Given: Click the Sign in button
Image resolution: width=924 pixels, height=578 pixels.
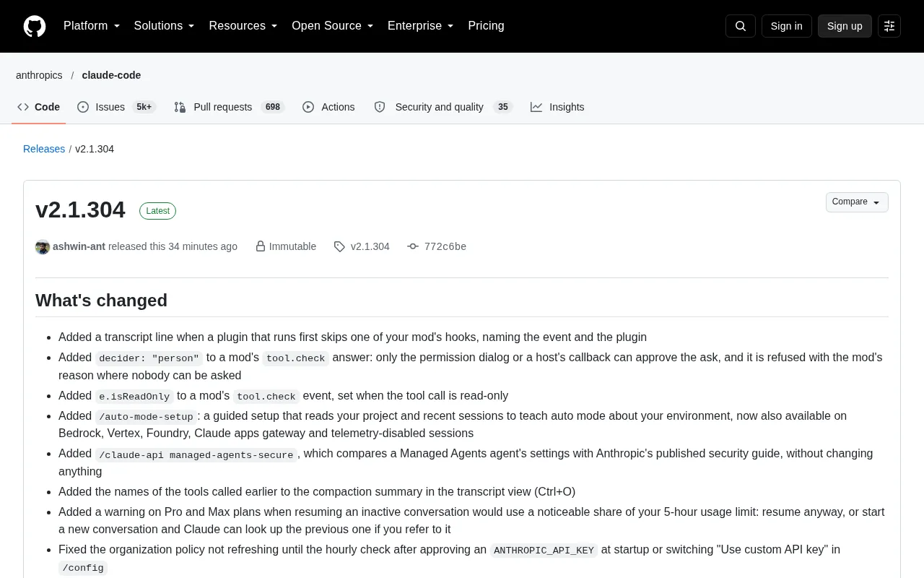Looking at the screenshot, I should pyautogui.click(x=786, y=26).
